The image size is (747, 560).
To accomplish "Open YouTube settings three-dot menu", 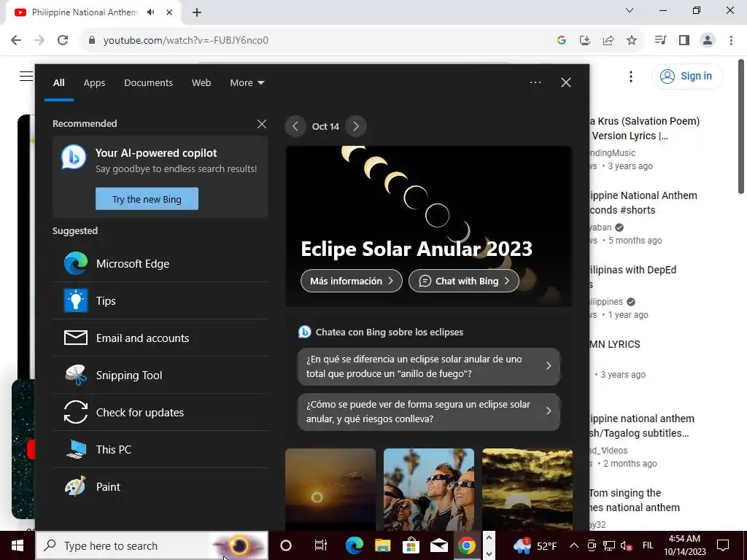I will pos(631,76).
